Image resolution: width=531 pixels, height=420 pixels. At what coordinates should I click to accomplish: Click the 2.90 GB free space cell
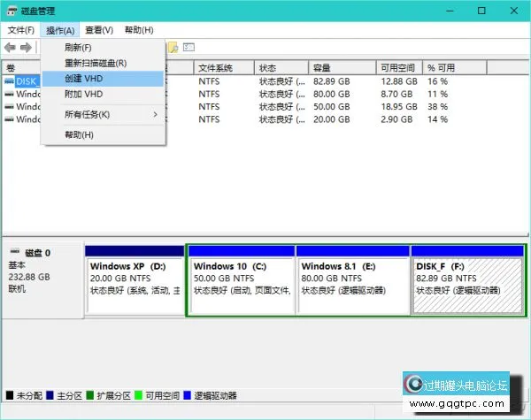396,119
